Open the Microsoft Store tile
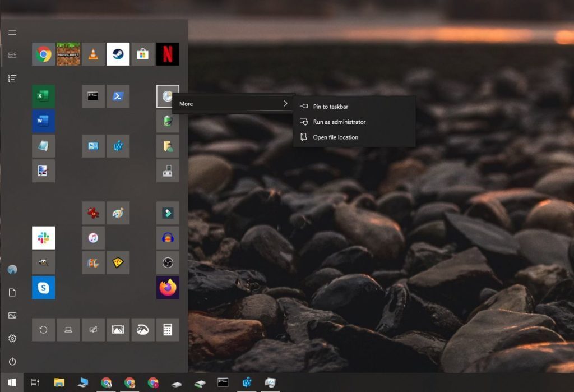The width and height of the screenshot is (574, 392). pos(142,54)
